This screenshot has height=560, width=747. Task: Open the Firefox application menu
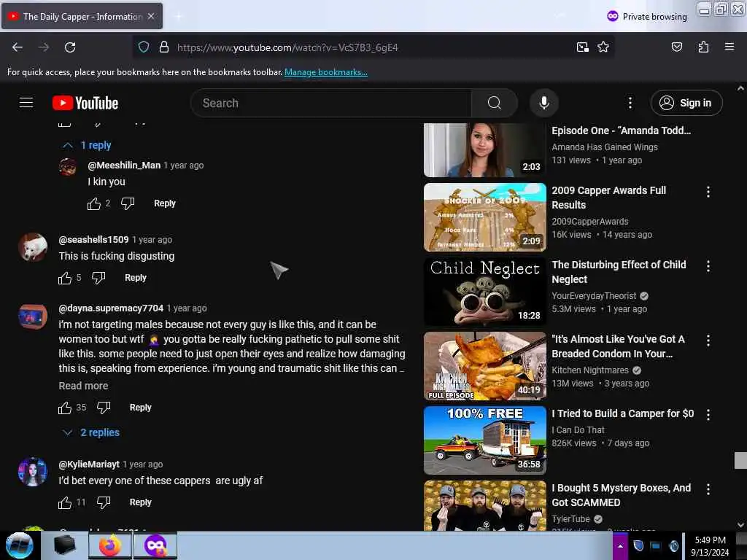tap(729, 47)
